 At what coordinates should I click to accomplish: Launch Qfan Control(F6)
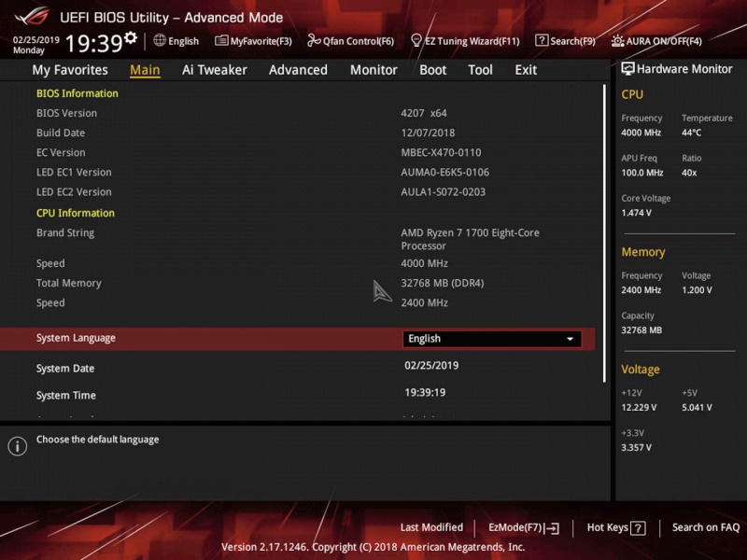pos(351,41)
